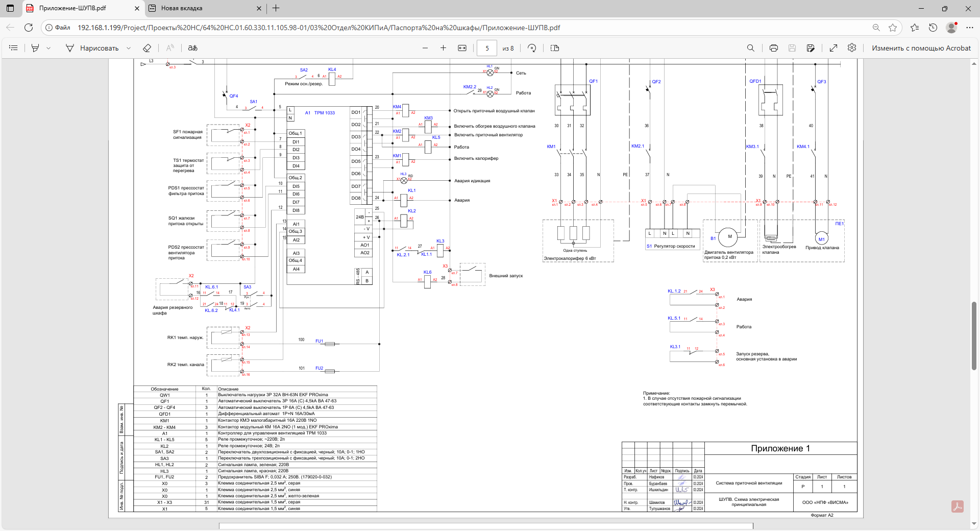980x531 pixels.
Task: Click the page number input field
Action: point(487,48)
